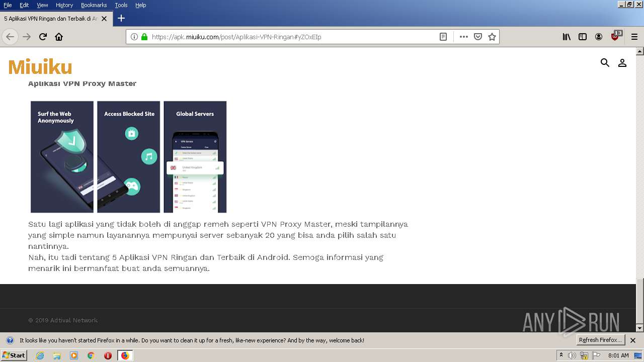
Task: Click the Show desktop tray button
Action: [638, 355]
